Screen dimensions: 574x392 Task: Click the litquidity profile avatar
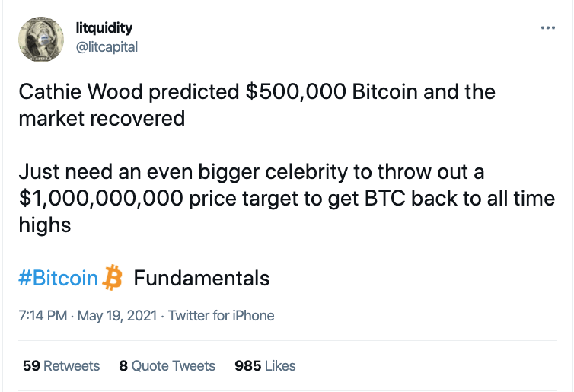[x=40, y=37]
